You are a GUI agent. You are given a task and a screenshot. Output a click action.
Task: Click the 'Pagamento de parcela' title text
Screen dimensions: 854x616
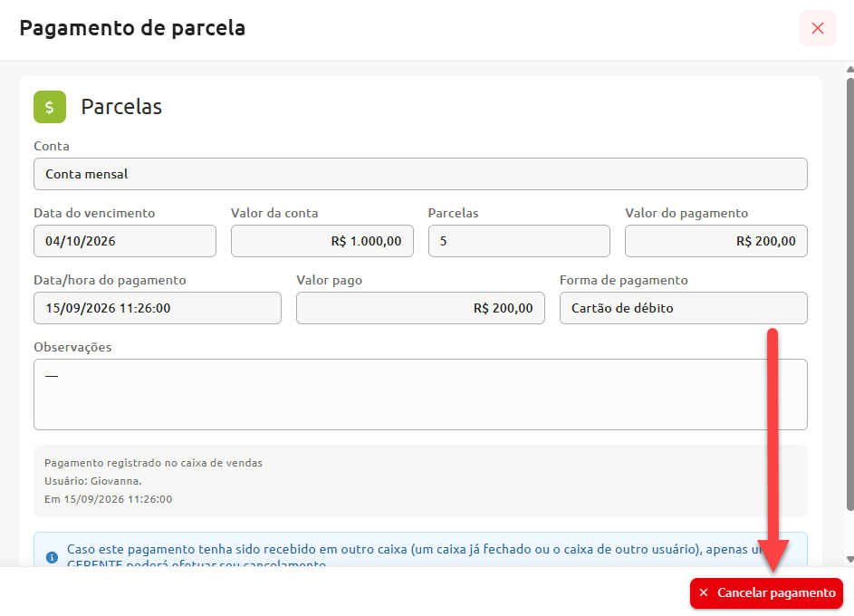click(132, 28)
